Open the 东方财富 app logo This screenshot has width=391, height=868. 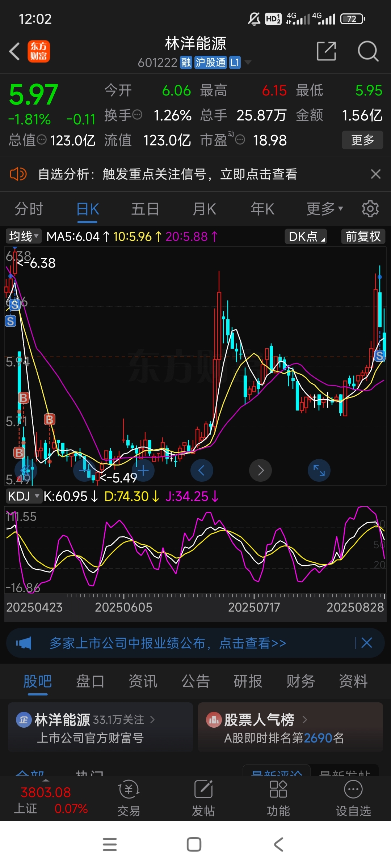click(39, 51)
